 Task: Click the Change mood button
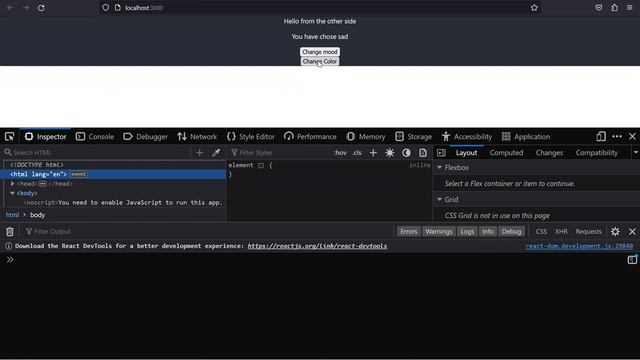click(x=320, y=52)
